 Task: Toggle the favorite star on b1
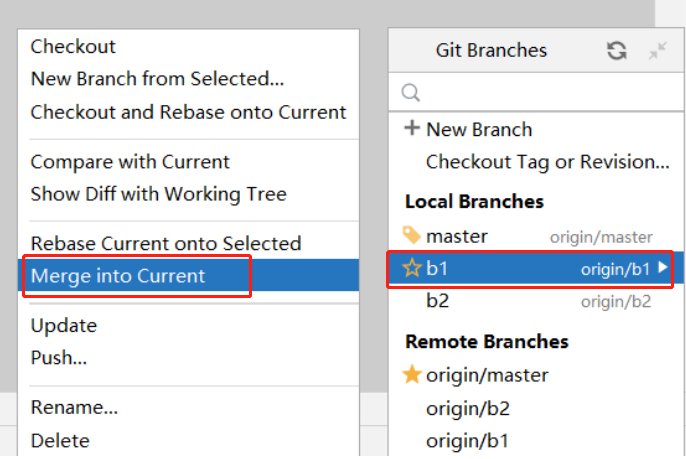tap(412, 268)
